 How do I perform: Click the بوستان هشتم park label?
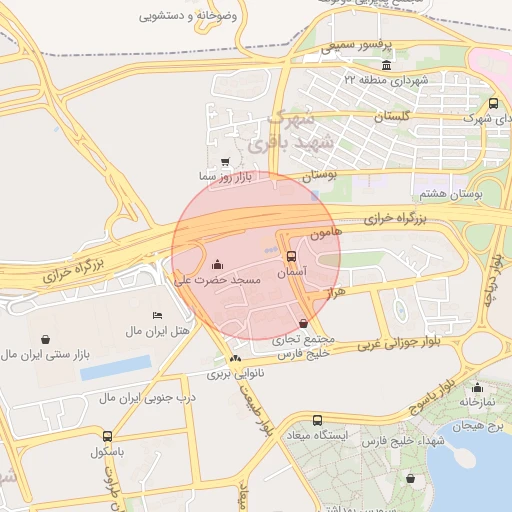[451, 194]
